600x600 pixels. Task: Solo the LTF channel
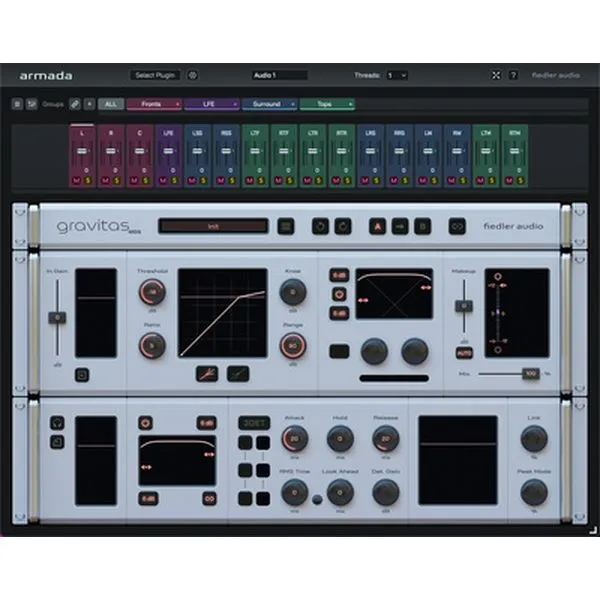tap(261, 180)
